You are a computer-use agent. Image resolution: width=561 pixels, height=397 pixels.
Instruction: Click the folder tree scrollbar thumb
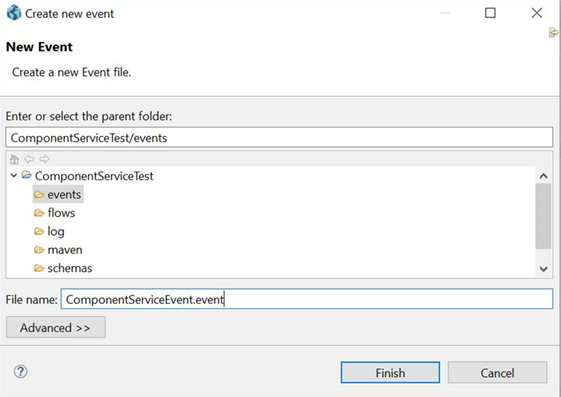tap(543, 216)
